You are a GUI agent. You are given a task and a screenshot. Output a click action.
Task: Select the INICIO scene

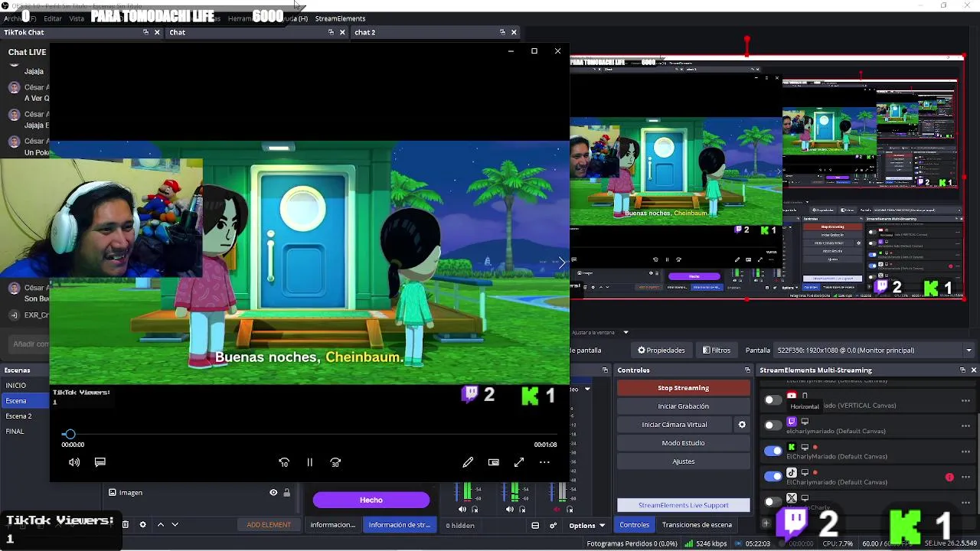(16, 386)
